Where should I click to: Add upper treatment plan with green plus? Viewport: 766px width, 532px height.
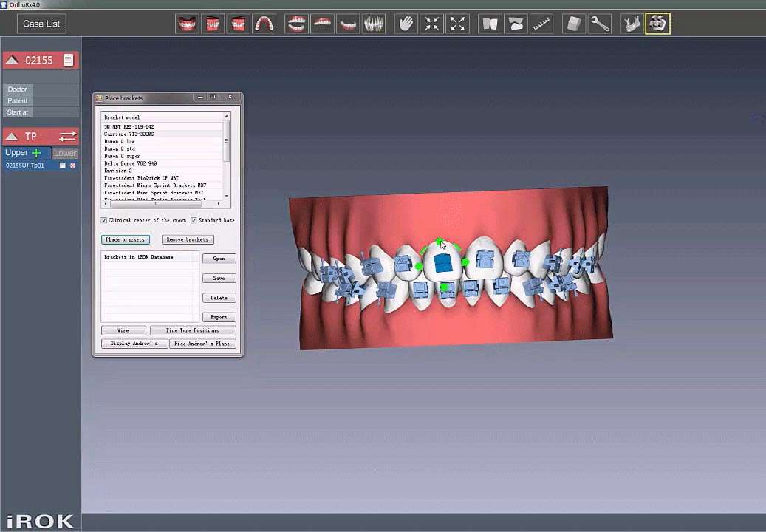[36, 153]
